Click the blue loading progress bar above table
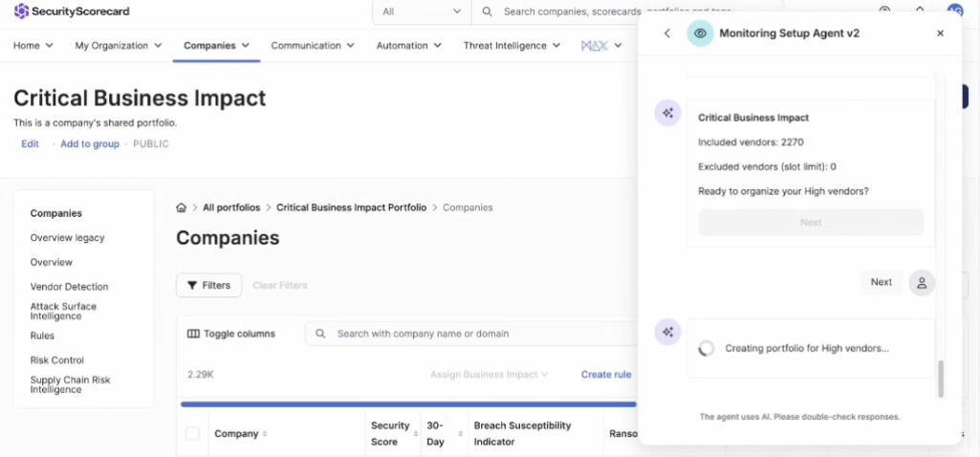This screenshot has width=980, height=457. tap(408, 404)
